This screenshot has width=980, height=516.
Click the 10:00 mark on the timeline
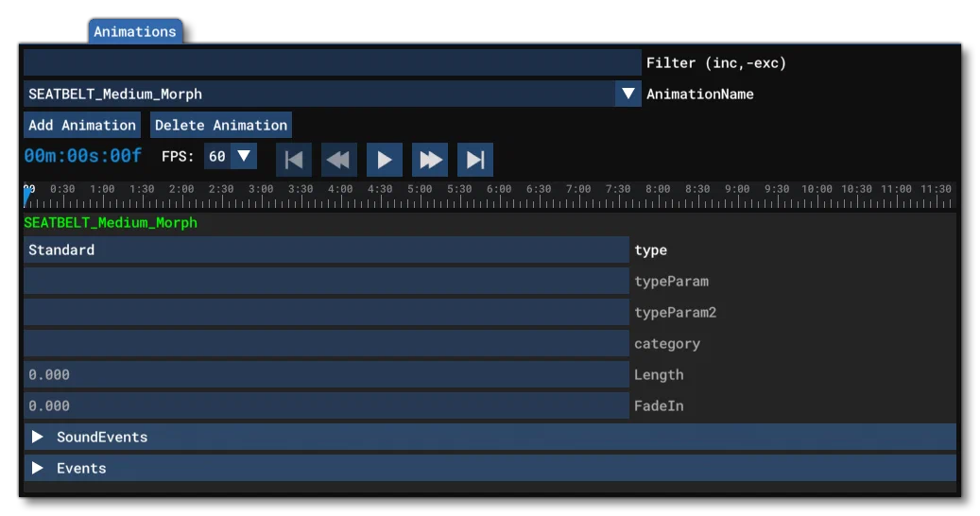point(817,189)
